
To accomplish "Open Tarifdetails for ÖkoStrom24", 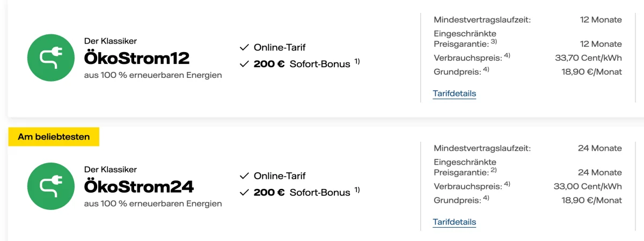I will pos(455,222).
